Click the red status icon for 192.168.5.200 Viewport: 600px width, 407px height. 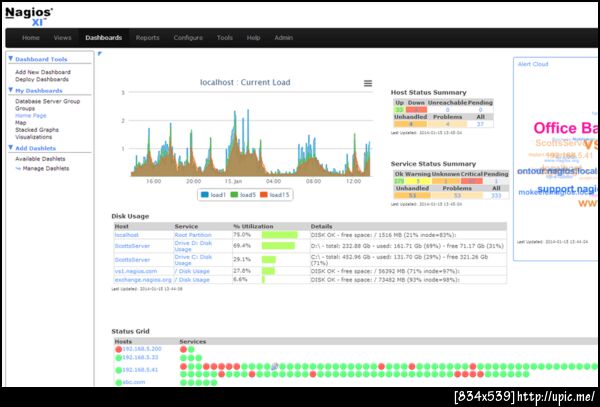pyautogui.click(x=118, y=349)
